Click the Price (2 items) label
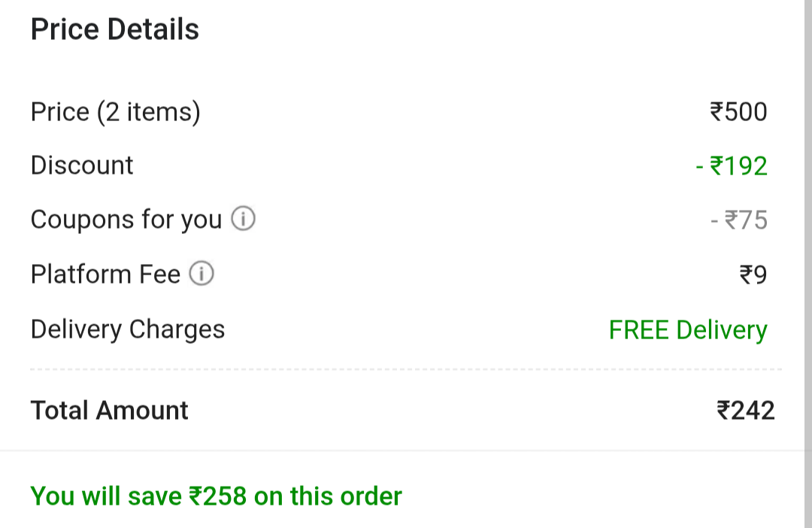812x528 pixels. click(116, 112)
